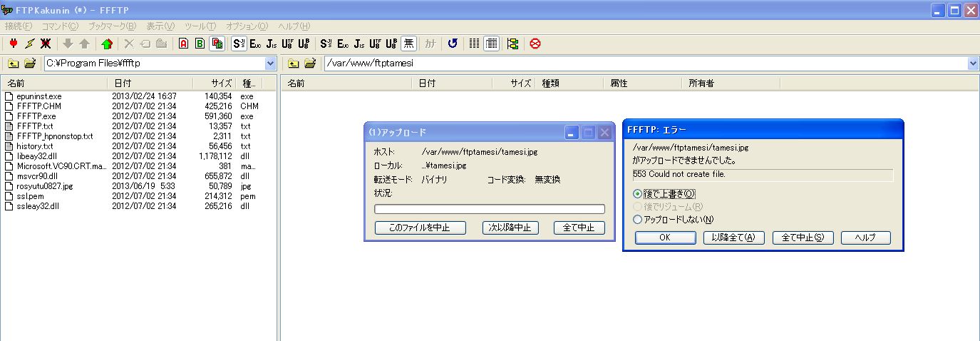
Task: Select 後で上書き radio option
Action: click(664, 193)
